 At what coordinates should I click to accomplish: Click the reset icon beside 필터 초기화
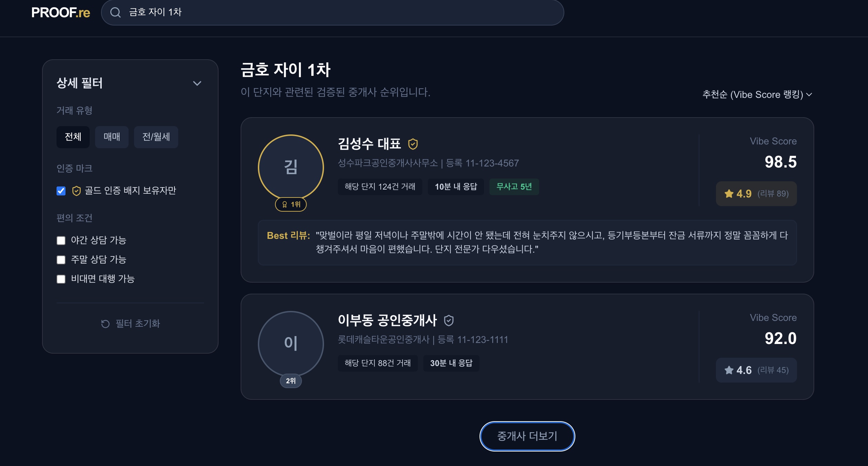(x=105, y=324)
